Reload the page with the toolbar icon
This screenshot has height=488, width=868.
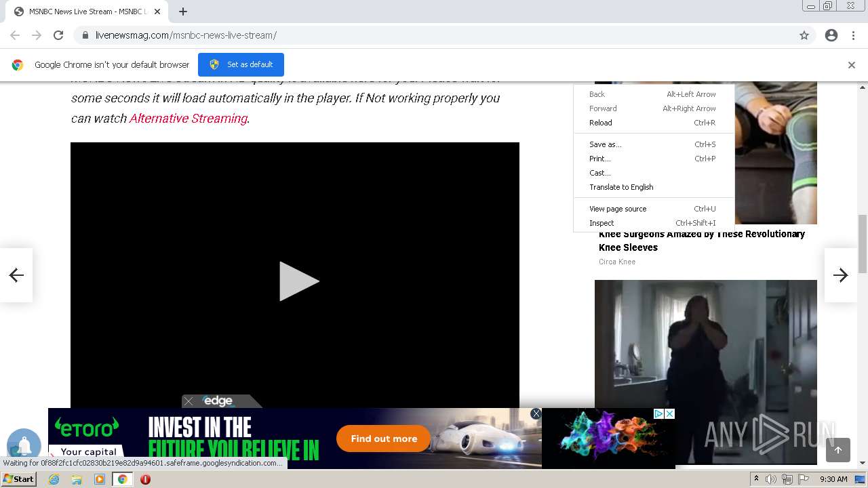(x=58, y=35)
